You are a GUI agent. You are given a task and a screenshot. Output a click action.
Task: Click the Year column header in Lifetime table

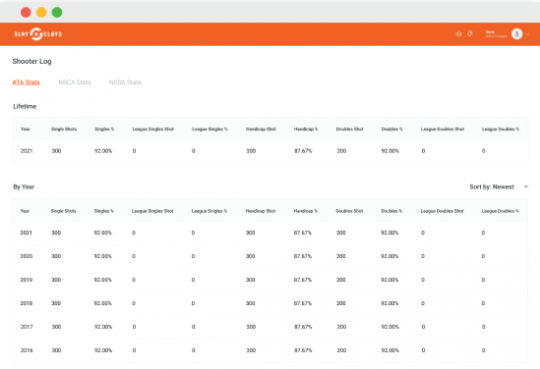coord(25,129)
